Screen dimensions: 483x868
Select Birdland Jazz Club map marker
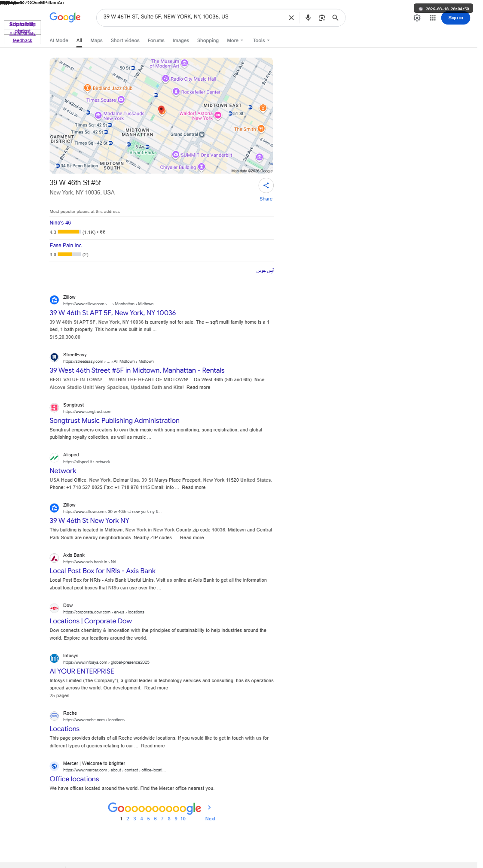pos(87,88)
